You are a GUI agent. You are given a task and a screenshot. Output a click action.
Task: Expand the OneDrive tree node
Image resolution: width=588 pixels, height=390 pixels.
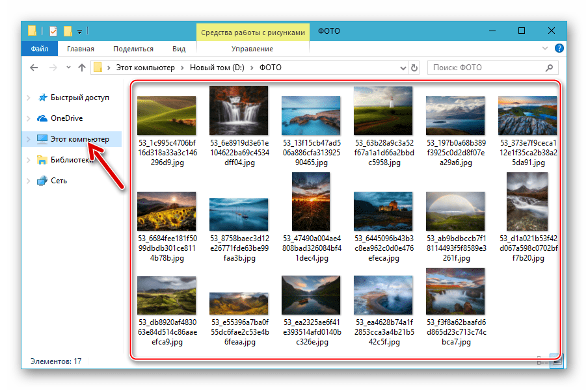[29, 118]
